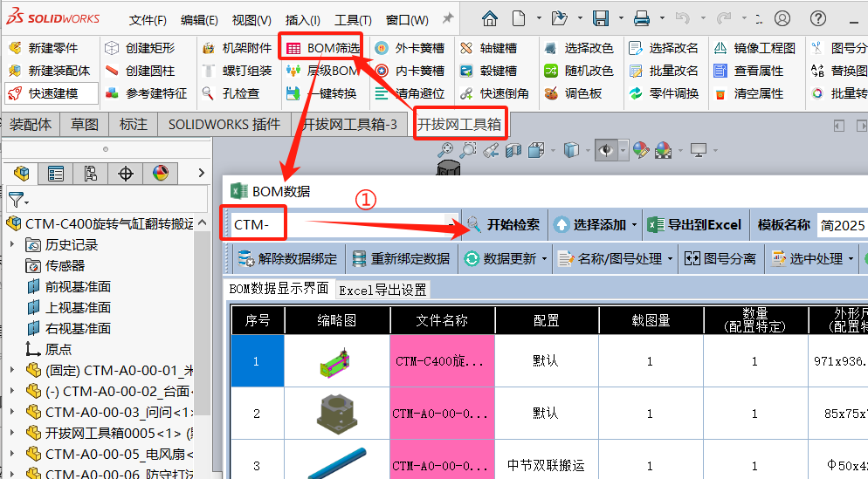Run the 孔检查 tool

tap(231, 93)
